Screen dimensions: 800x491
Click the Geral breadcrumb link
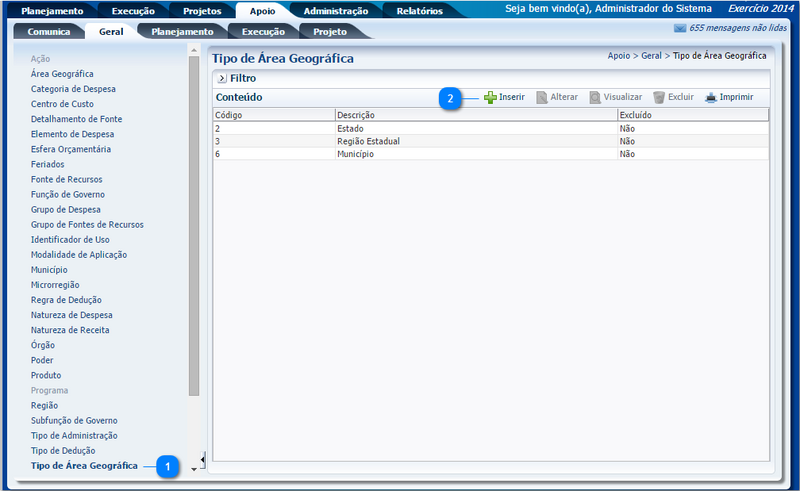coord(652,56)
